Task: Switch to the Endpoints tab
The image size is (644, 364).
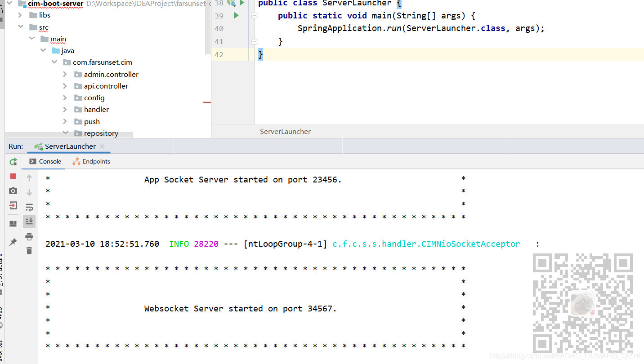Action: coord(95,161)
